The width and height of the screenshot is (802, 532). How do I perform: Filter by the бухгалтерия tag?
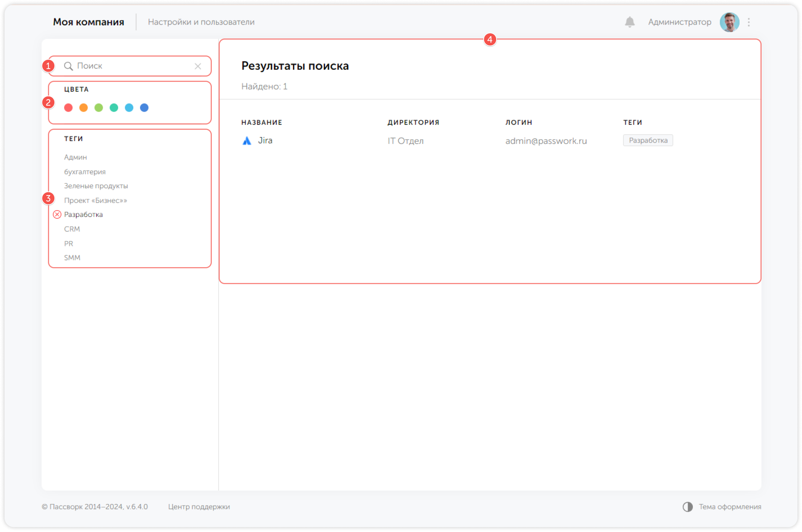85,172
